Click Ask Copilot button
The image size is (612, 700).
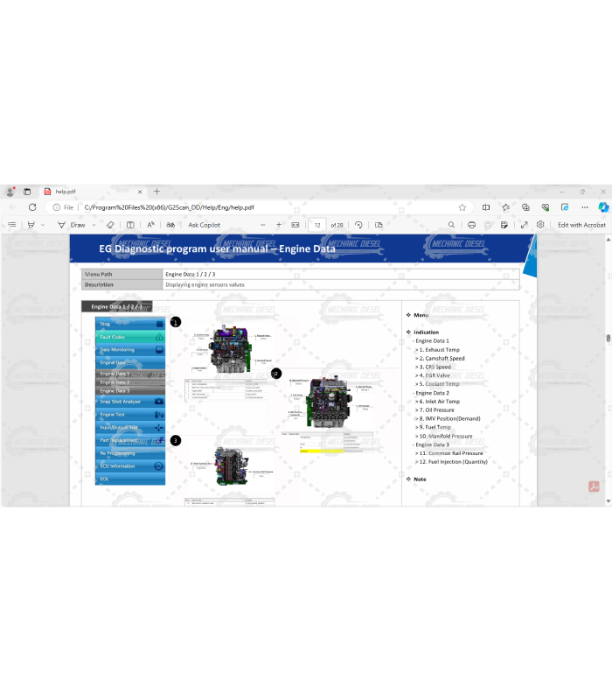point(204,225)
